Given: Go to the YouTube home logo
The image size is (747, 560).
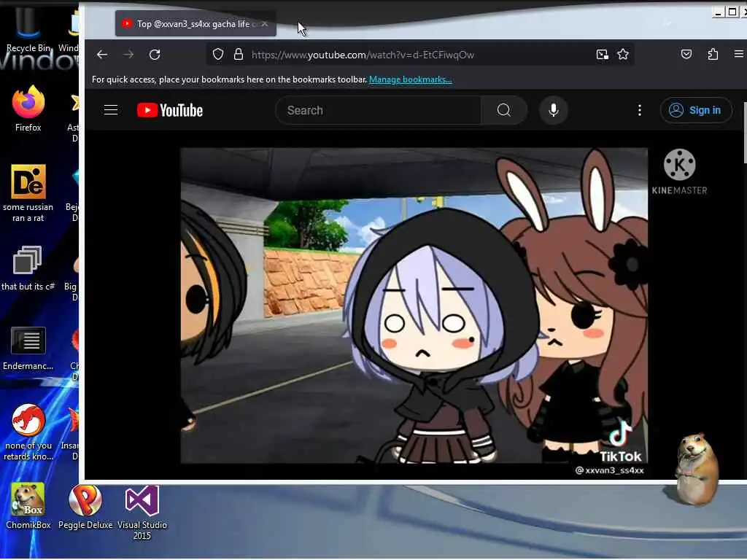Looking at the screenshot, I should pyautogui.click(x=170, y=110).
